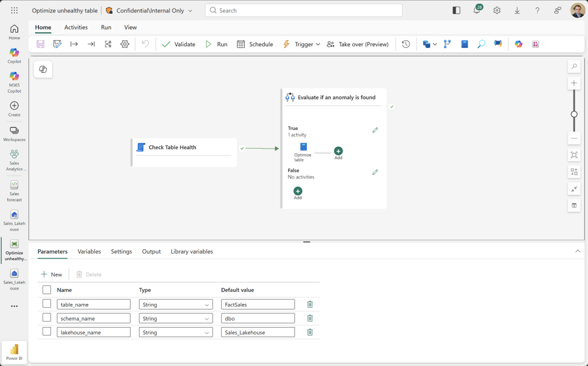Open Type dropdown for table_name
Screen dimensions: 588x366
(x=176, y=305)
